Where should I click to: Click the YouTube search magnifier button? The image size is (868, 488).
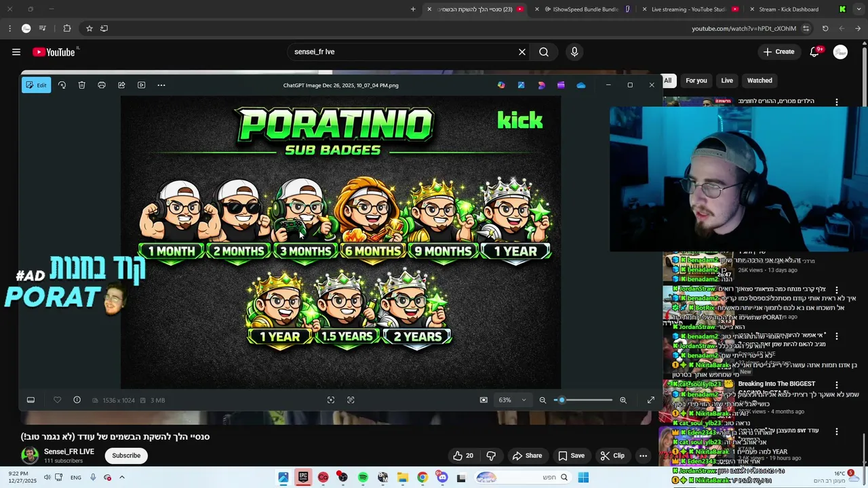click(544, 52)
